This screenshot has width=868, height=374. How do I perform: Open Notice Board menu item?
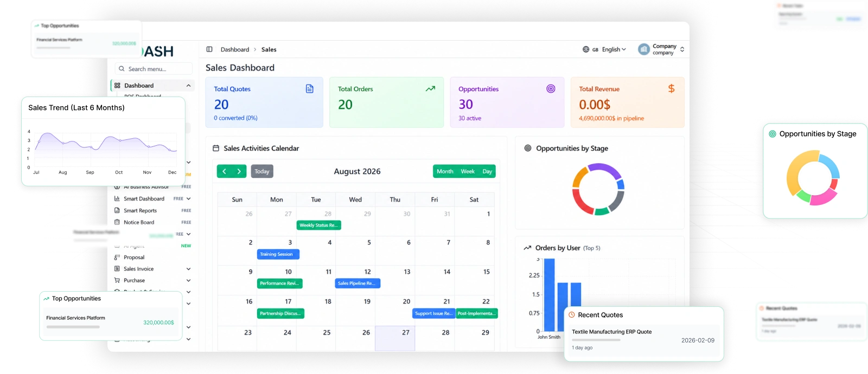(139, 222)
